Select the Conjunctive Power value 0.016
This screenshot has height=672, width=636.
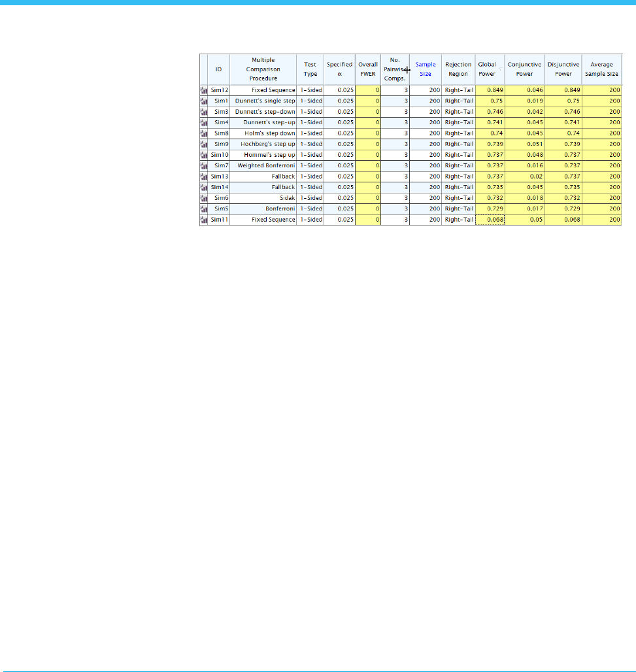pyautogui.click(x=525, y=166)
